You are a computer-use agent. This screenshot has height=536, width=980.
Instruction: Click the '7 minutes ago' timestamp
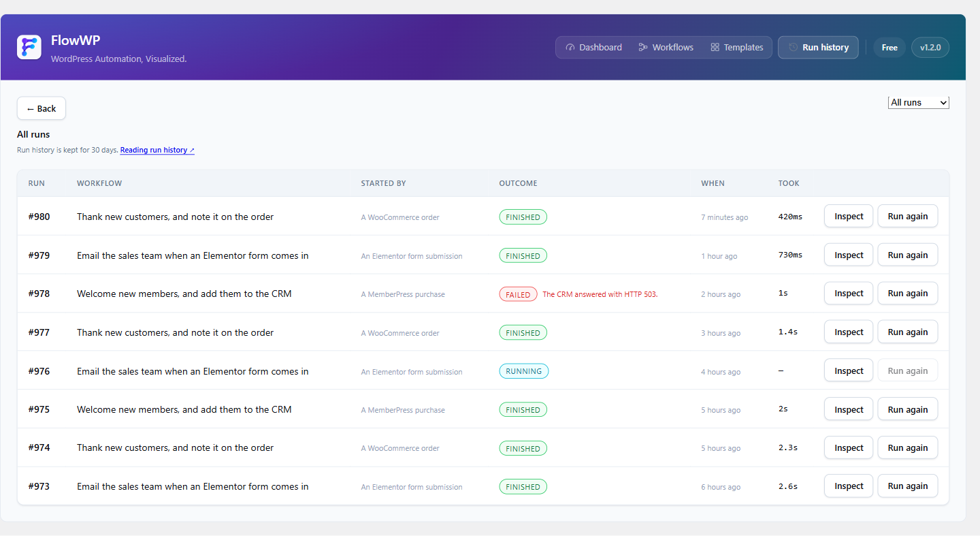(724, 218)
